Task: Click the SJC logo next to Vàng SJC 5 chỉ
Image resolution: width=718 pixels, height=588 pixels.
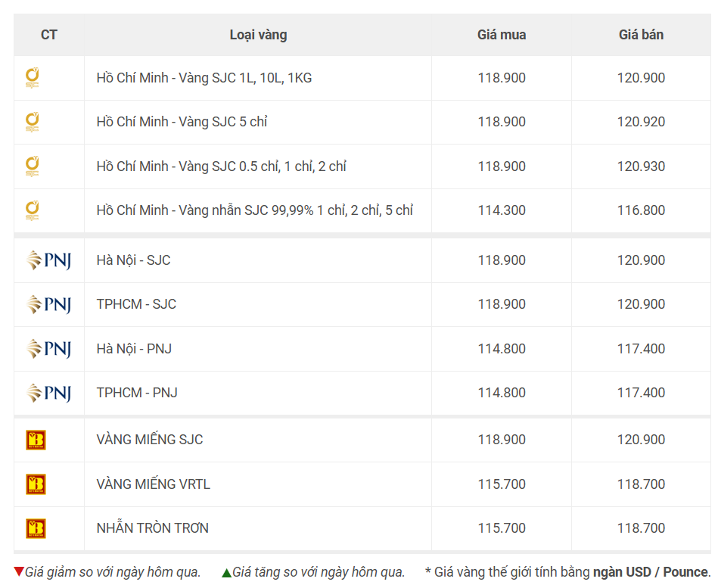Action: click(32, 123)
